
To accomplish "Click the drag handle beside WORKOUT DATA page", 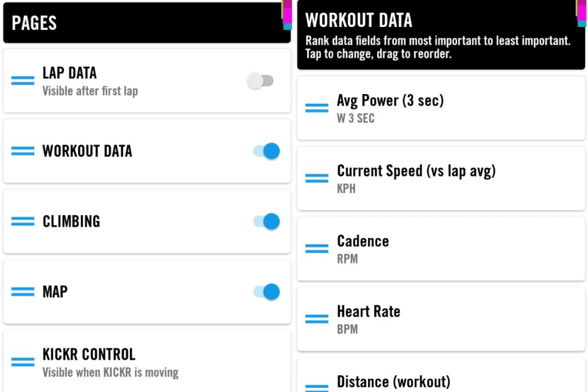I will point(23,151).
